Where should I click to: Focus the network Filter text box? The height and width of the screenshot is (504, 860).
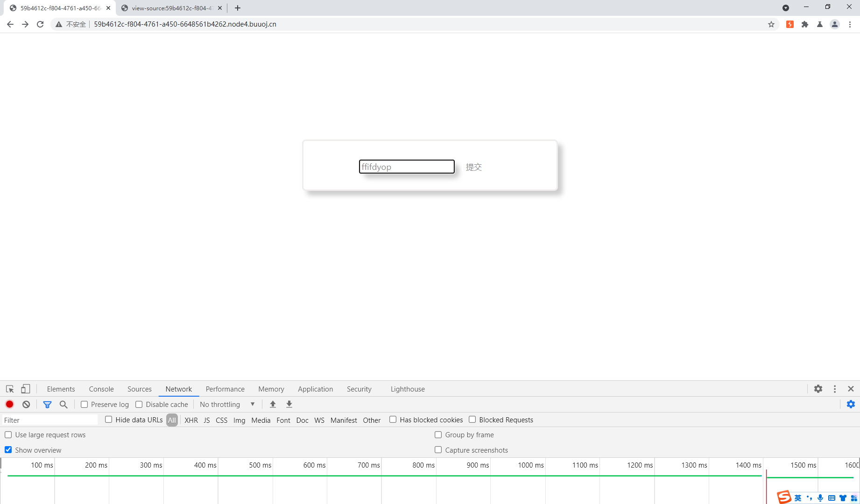50,420
